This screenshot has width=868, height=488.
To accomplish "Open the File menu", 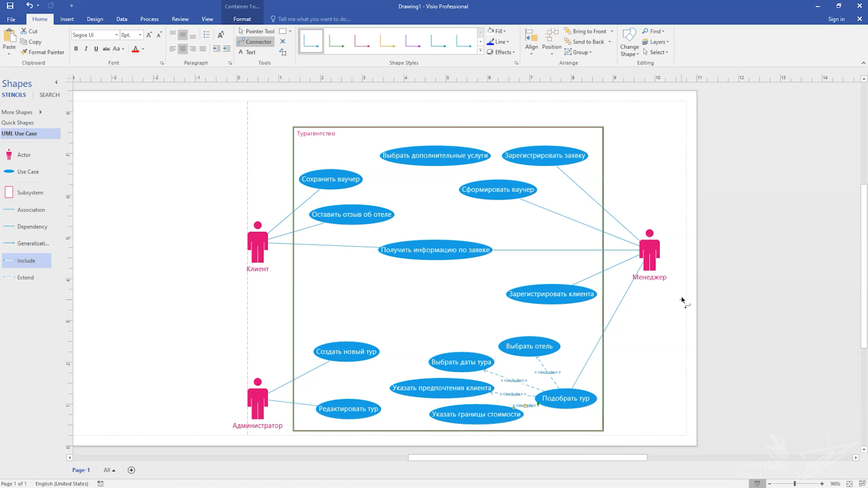I will [11, 19].
